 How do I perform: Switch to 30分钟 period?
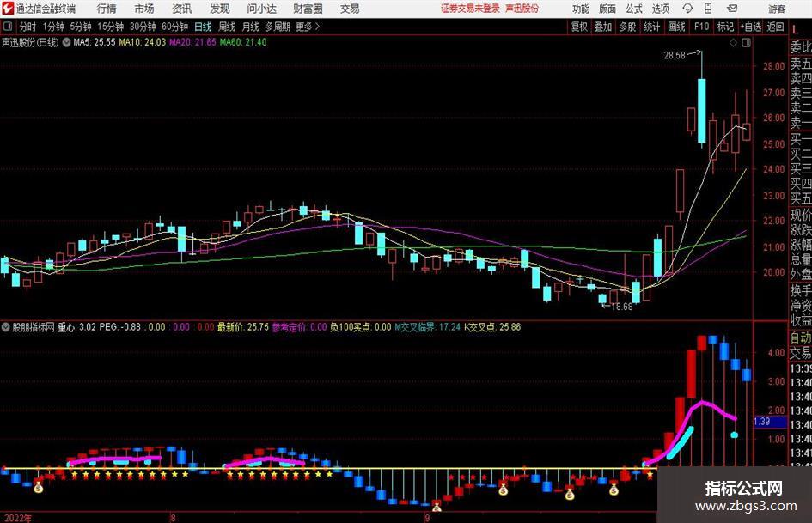click(143, 27)
